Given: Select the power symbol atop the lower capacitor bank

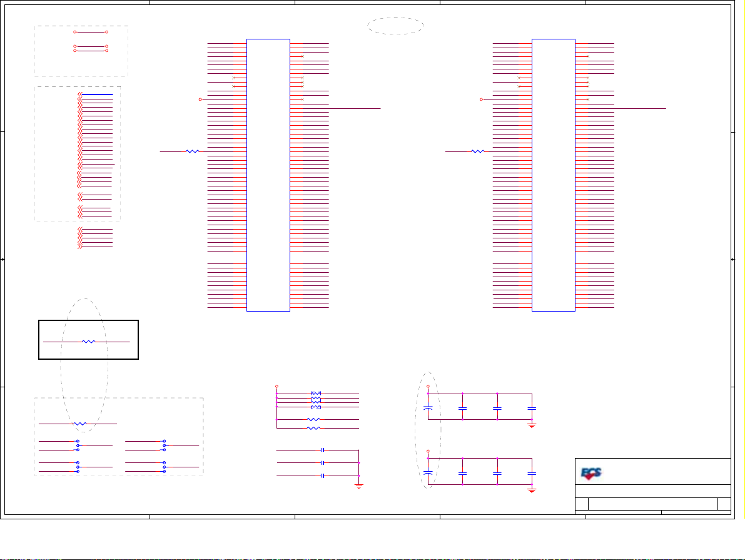Looking at the screenshot, I should (428, 452).
